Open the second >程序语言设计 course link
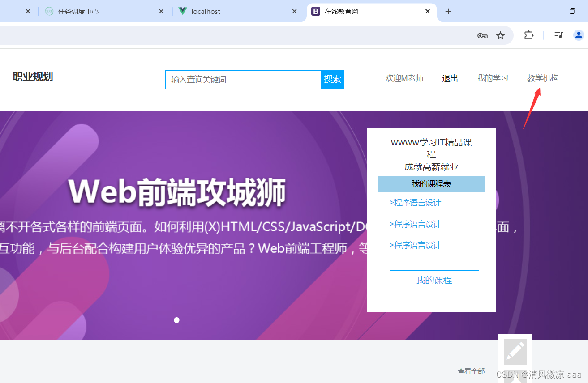The height and width of the screenshot is (383, 588). [x=415, y=224]
